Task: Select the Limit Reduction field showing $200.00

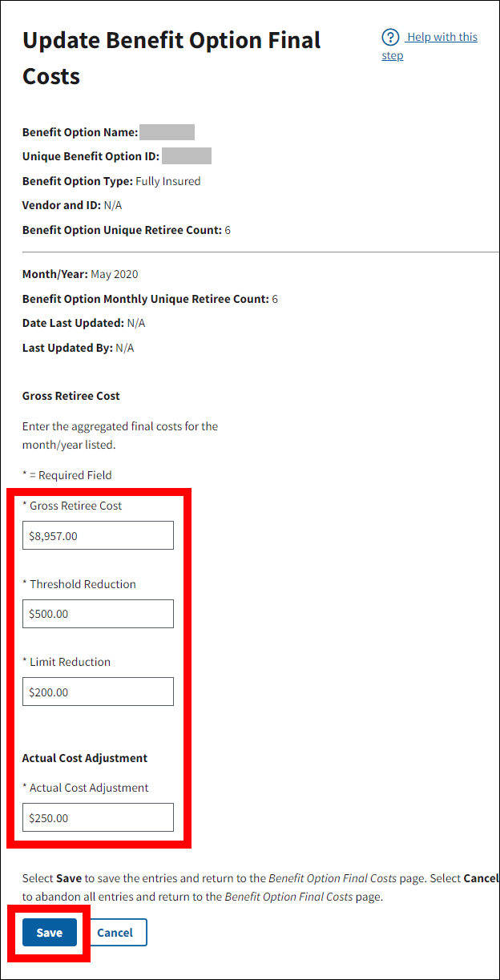Action: [98, 692]
